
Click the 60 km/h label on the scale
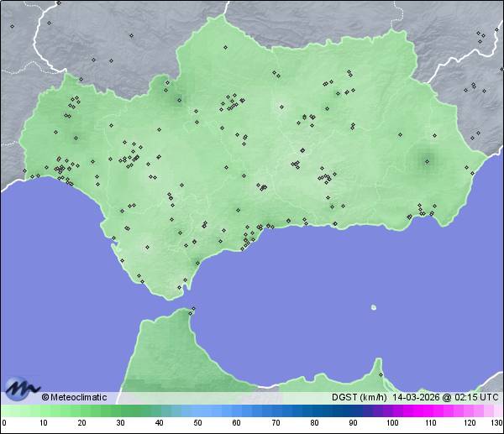236,423
